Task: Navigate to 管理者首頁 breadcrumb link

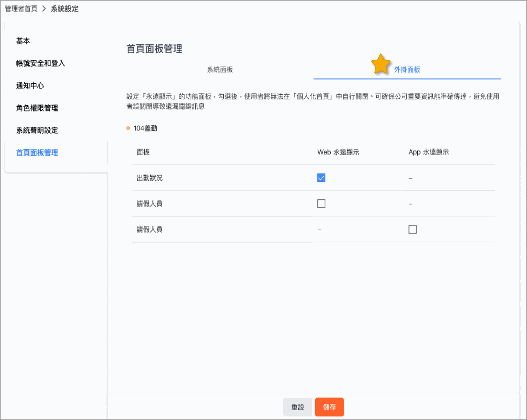Action: coord(21,9)
